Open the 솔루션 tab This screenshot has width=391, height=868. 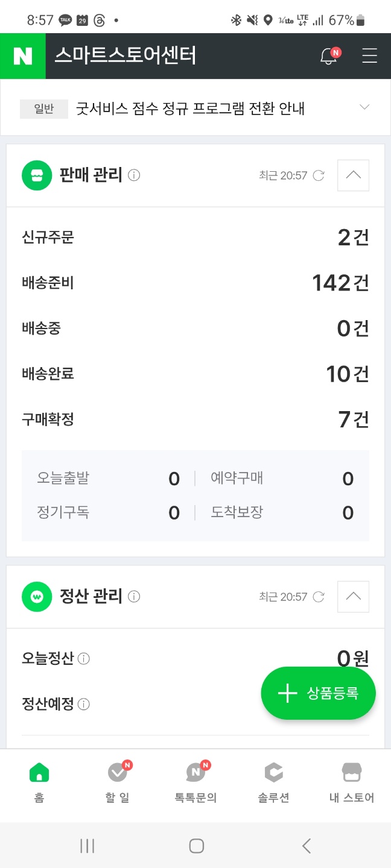[x=273, y=782]
